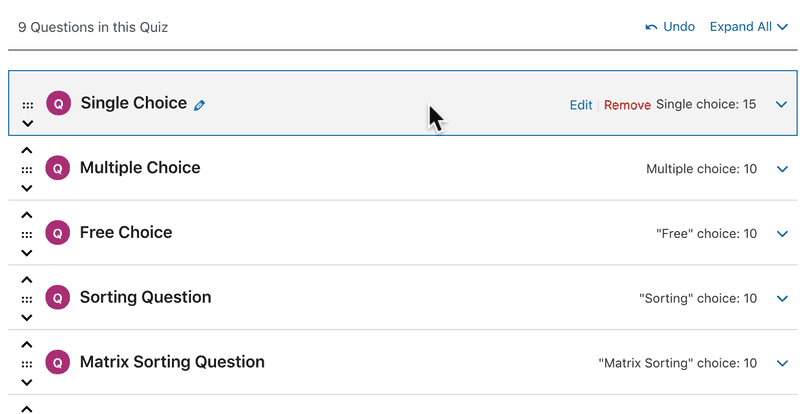Move Multiple Choice question up with arrow
812x414 pixels.
coord(27,150)
